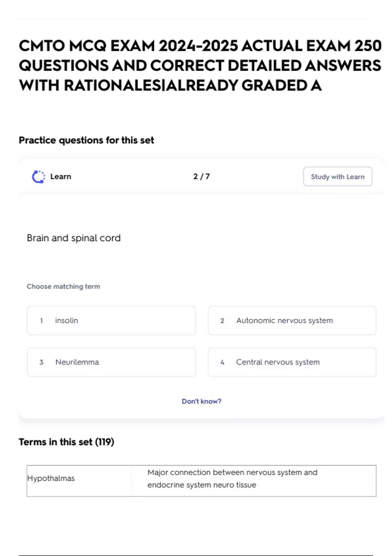The height and width of the screenshot is (556, 392).
Task: Click the Learn label beside the icon
Action: pos(60,177)
